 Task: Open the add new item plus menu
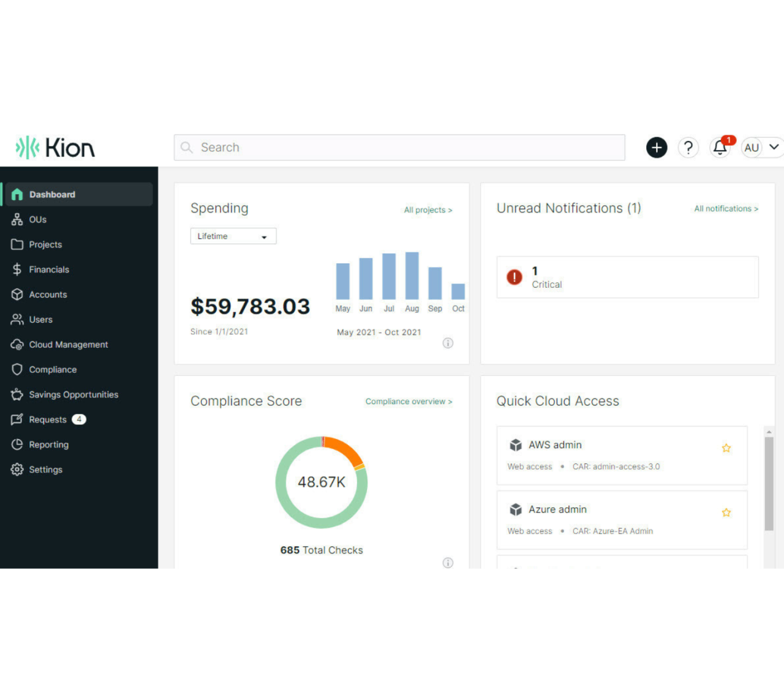(656, 148)
